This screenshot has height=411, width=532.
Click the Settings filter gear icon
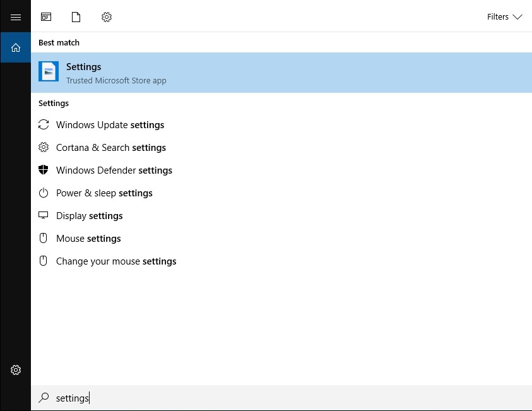pyautogui.click(x=107, y=17)
